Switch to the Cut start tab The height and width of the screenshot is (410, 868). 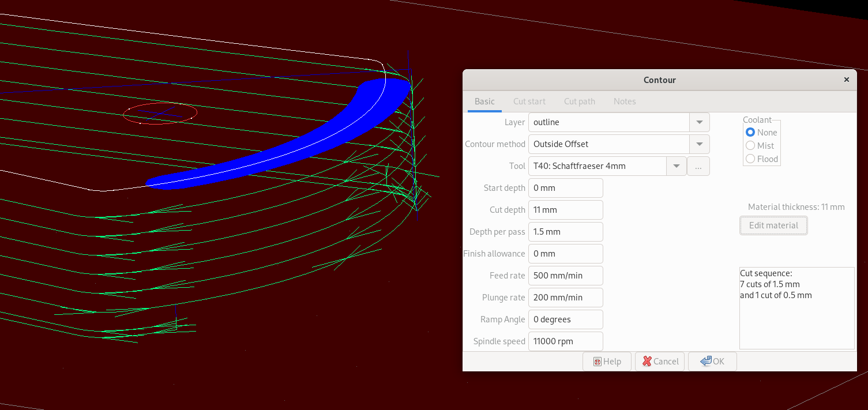(x=529, y=101)
